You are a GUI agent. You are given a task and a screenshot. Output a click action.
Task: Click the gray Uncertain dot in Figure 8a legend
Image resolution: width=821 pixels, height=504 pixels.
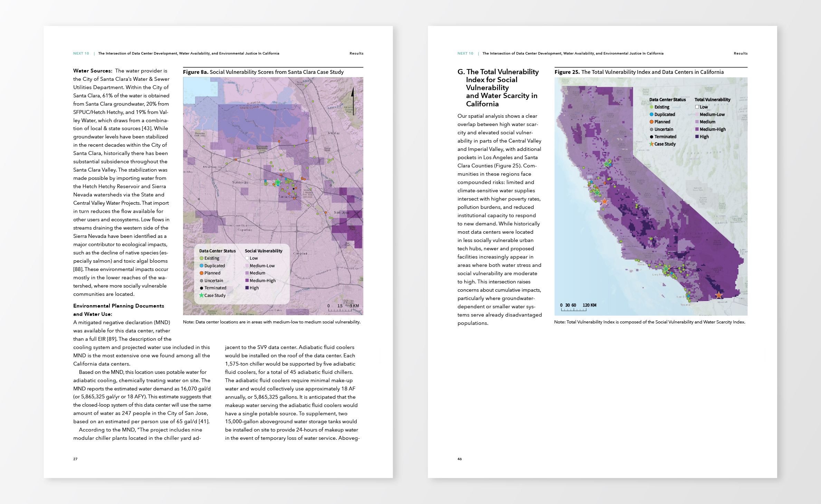click(201, 281)
